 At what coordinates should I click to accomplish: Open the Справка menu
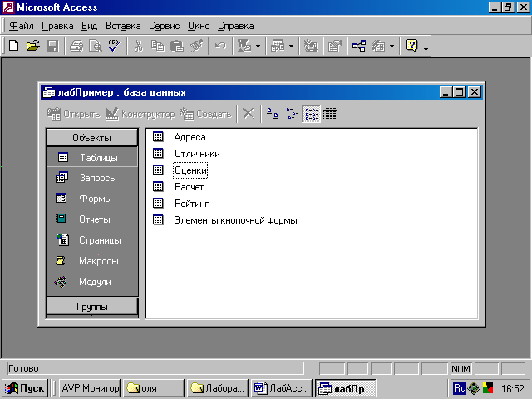tap(236, 26)
